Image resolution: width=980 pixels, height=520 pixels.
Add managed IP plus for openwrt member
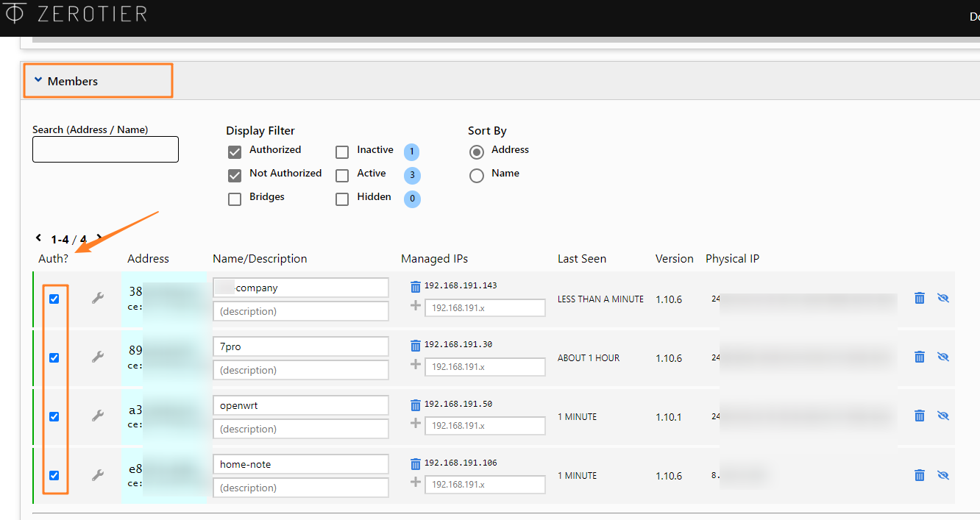(415, 424)
